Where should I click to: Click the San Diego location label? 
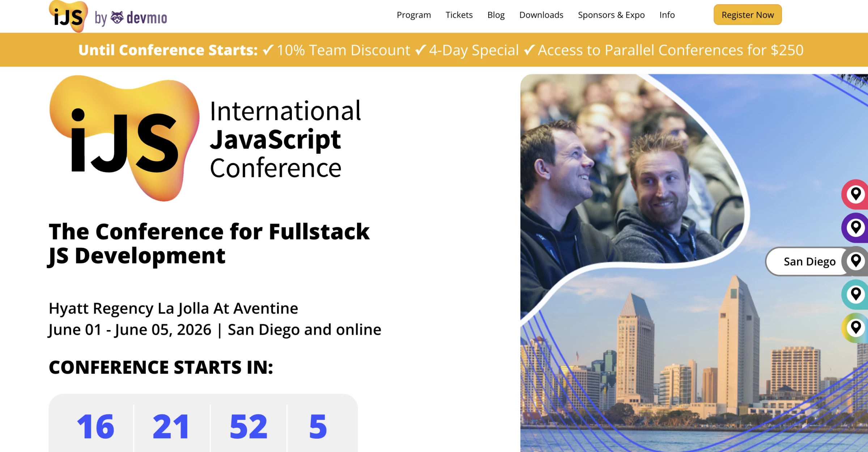[809, 261]
